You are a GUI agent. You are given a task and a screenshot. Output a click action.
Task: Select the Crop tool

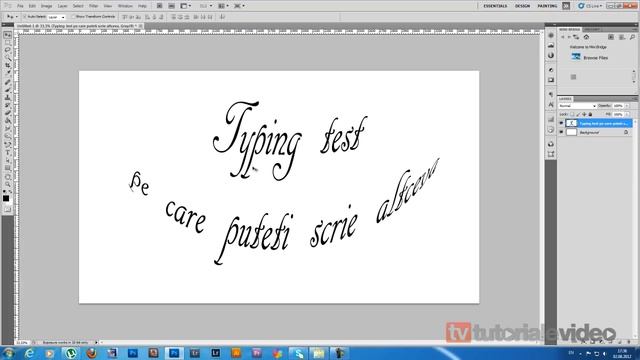click(x=7, y=64)
